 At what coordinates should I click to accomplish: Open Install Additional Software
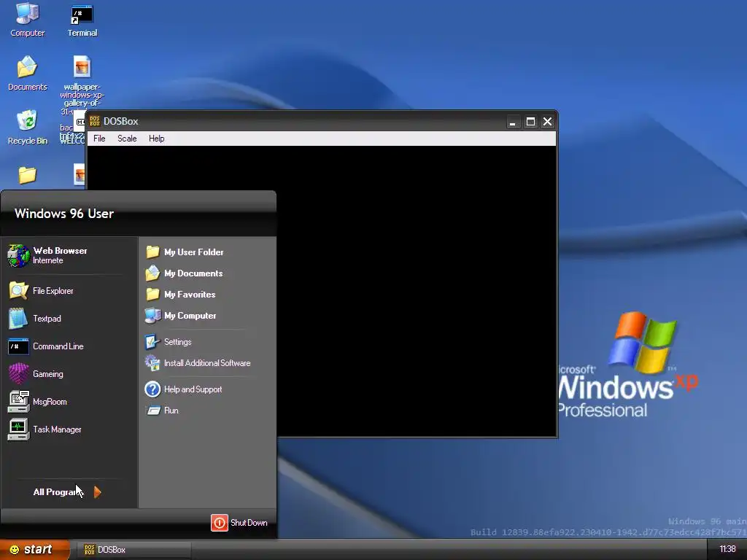click(198, 363)
